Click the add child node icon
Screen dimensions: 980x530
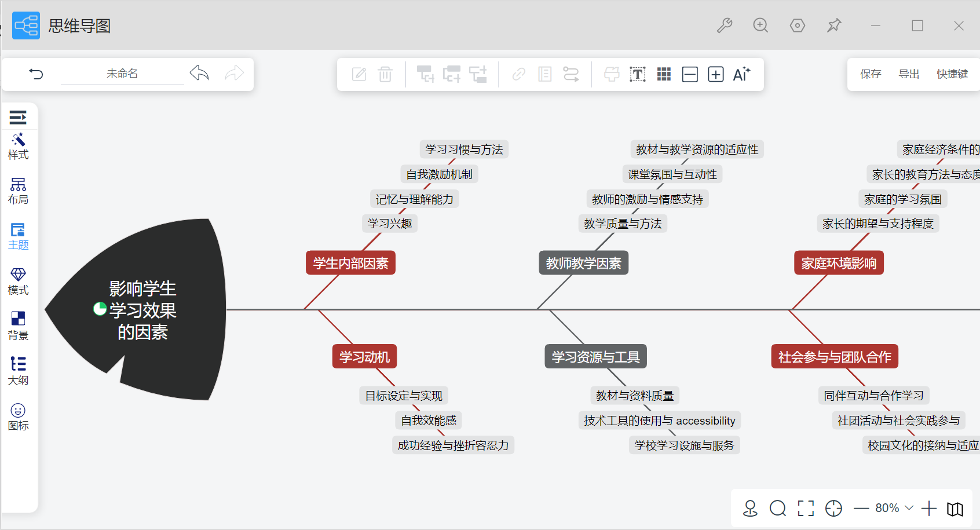(x=426, y=74)
